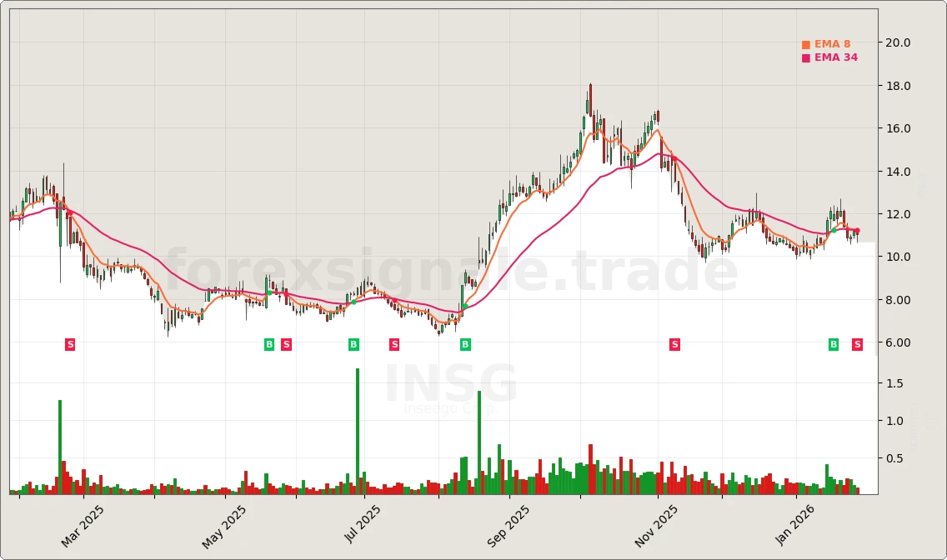Click the green B buy marker near May 2025
947x560 pixels.
point(269,344)
